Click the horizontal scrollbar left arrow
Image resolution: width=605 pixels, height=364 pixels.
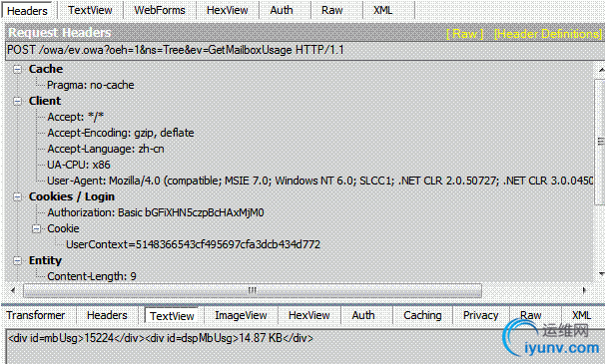pos(13,290)
